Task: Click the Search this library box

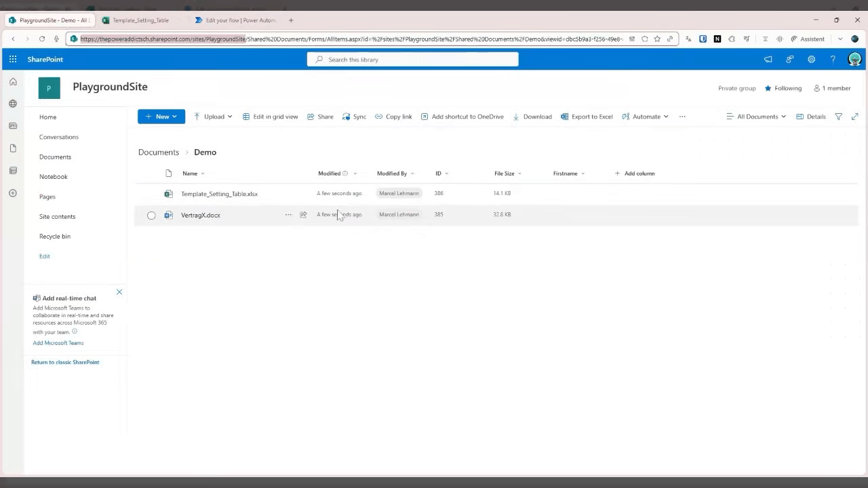Action: pyautogui.click(x=412, y=60)
